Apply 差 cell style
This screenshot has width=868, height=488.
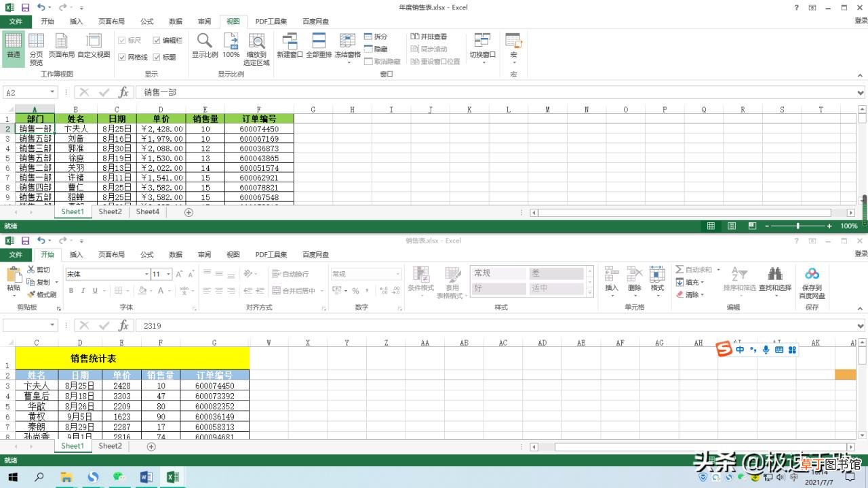(x=556, y=273)
